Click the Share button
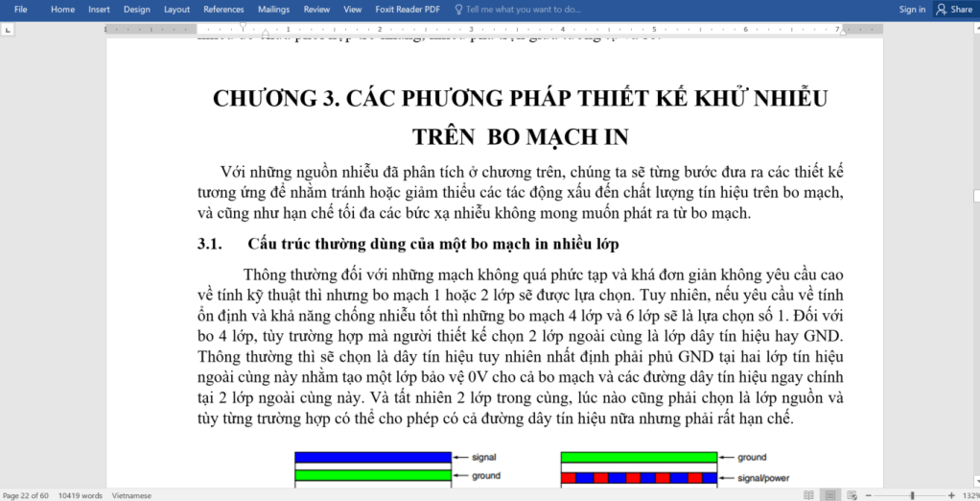Image resolution: width=980 pixels, height=501 pixels. click(953, 10)
